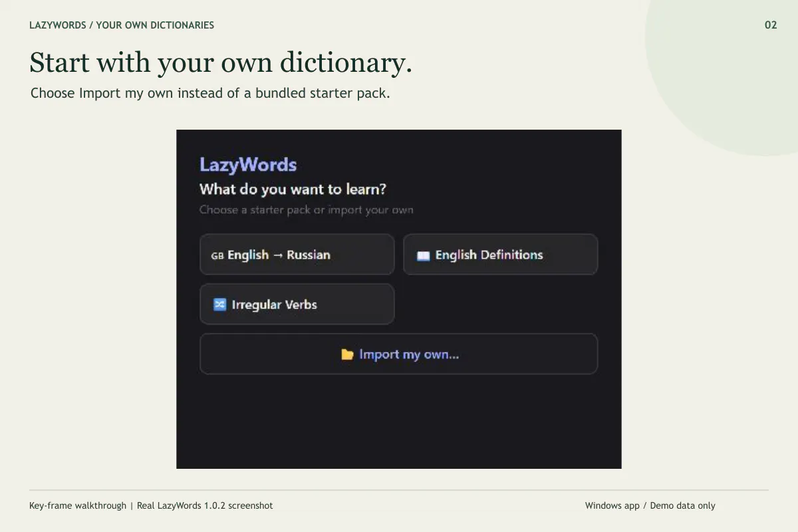Click the 'Key-frame walkthrough' footer text
The width and height of the screenshot is (798, 532).
[78, 505]
